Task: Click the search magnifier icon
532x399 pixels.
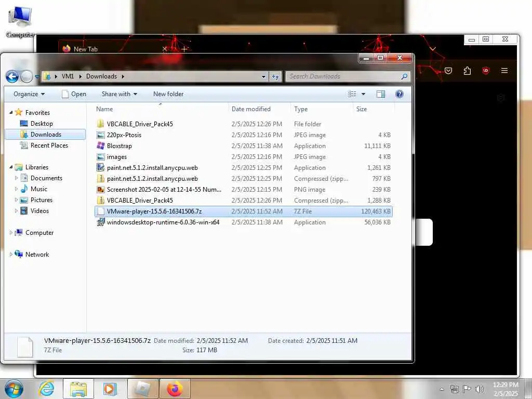Action: pyautogui.click(x=404, y=76)
